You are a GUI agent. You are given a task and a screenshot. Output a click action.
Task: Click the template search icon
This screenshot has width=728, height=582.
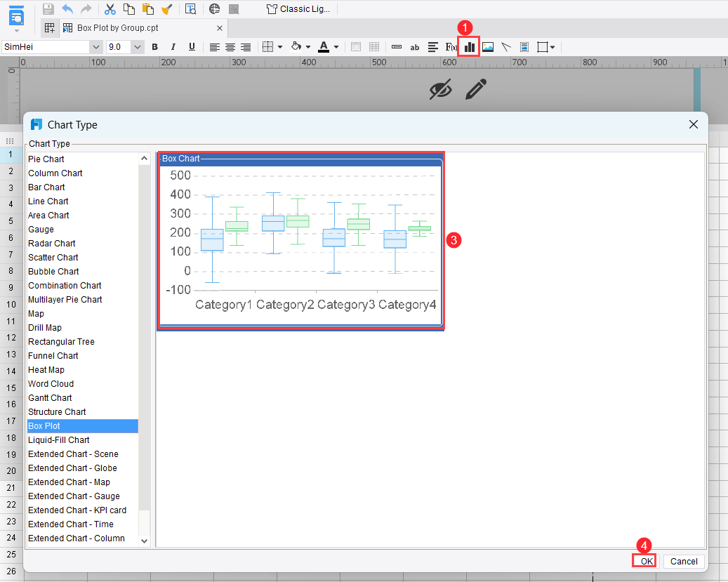click(x=190, y=9)
